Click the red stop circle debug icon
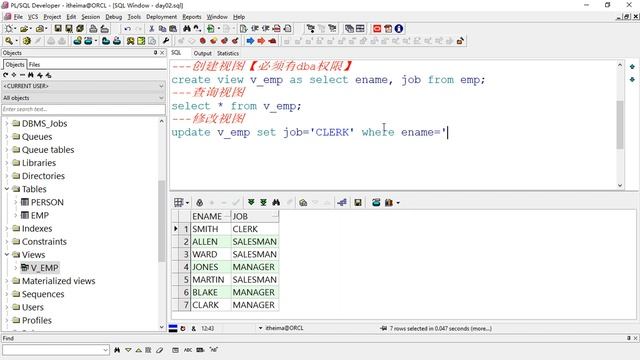This screenshot has height=360, width=640. pyautogui.click(x=202, y=41)
